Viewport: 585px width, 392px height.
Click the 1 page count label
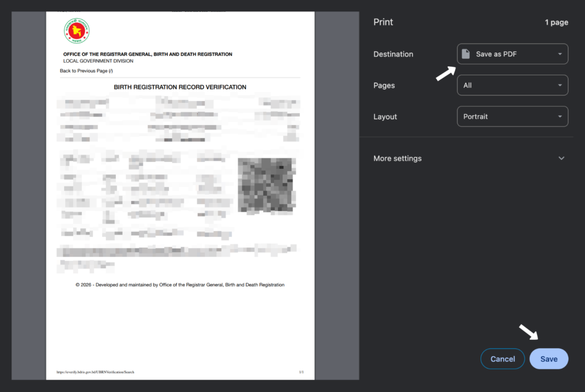[556, 22]
